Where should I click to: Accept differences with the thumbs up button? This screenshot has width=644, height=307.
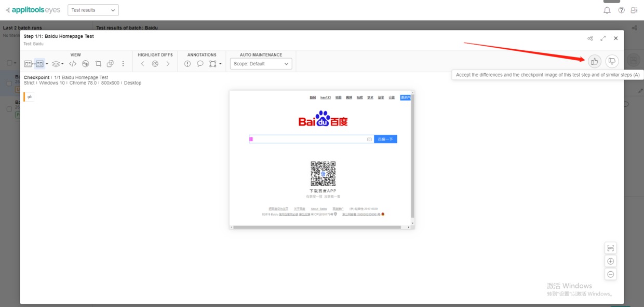595,61
